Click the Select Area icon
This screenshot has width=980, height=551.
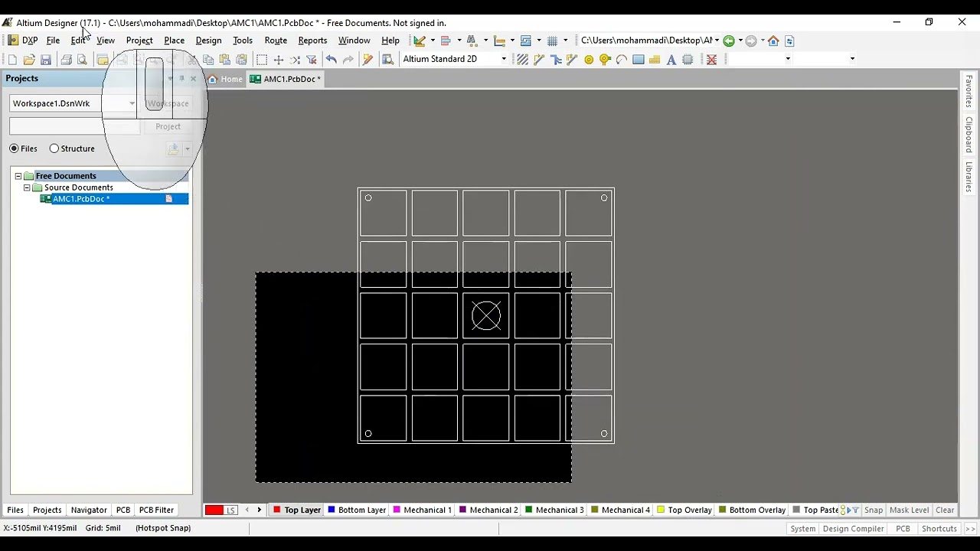click(262, 60)
